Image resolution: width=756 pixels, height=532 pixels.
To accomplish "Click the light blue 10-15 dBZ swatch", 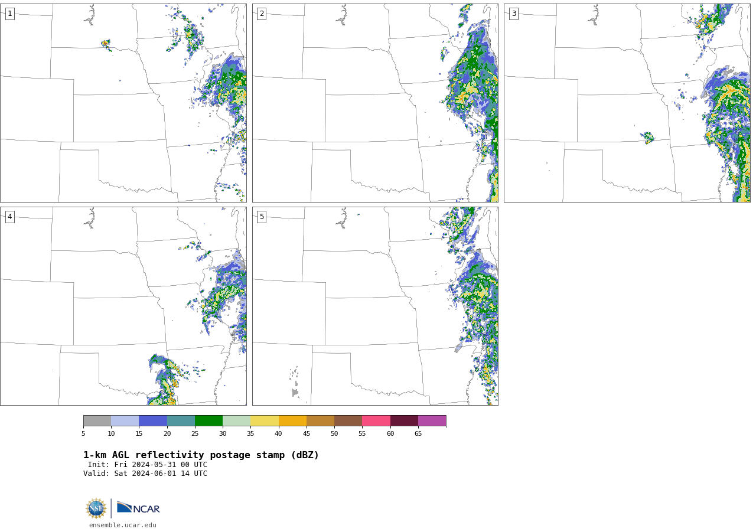I will [125, 420].
